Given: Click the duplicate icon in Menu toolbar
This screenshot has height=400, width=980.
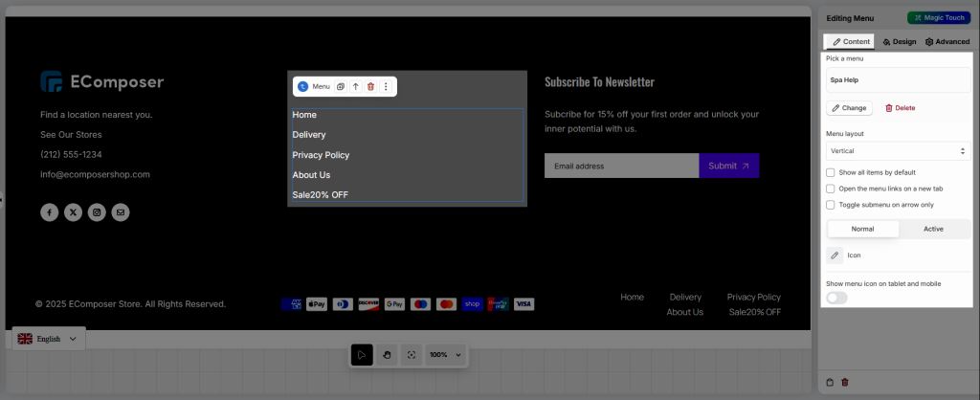Looking at the screenshot, I should 341,86.
